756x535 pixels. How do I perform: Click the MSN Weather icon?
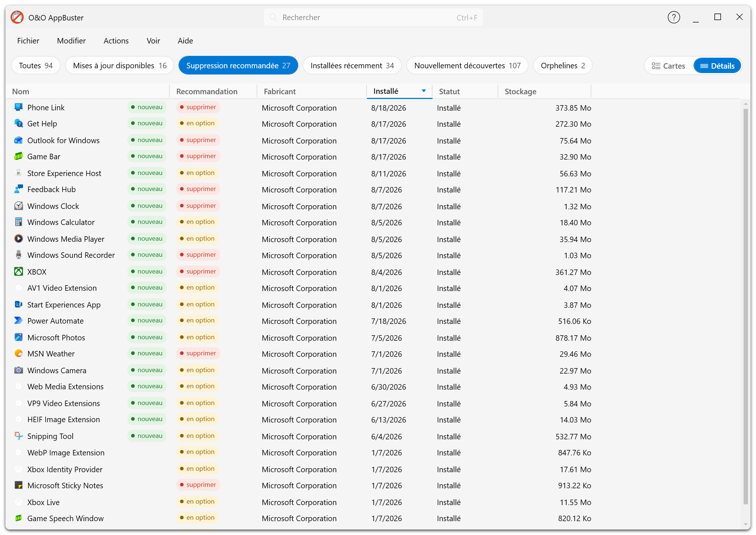pos(18,353)
